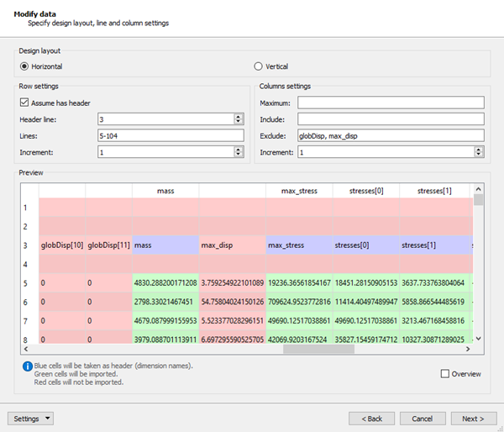Click the blue mass cell in row 3
Screen dimensions: 504x432
click(x=165, y=245)
